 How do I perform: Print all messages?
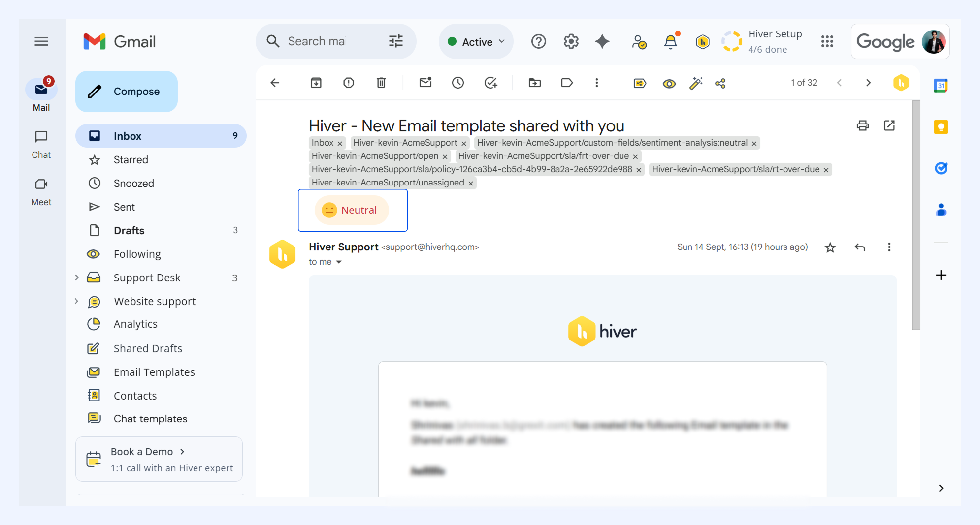(863, 125)
